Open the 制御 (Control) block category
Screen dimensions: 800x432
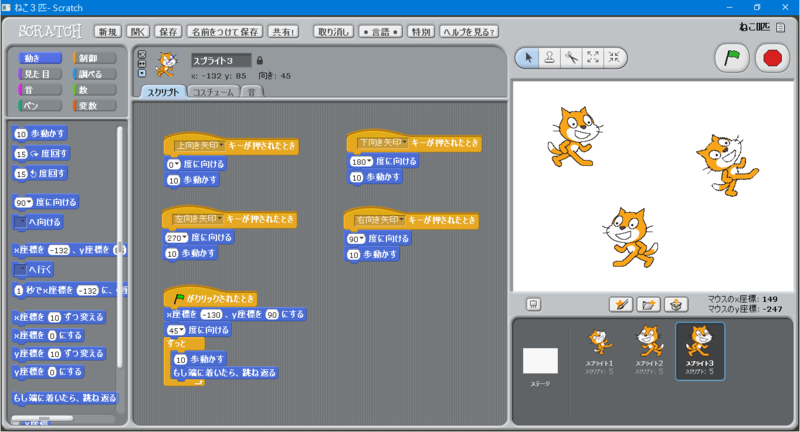(x=94, y=58)
